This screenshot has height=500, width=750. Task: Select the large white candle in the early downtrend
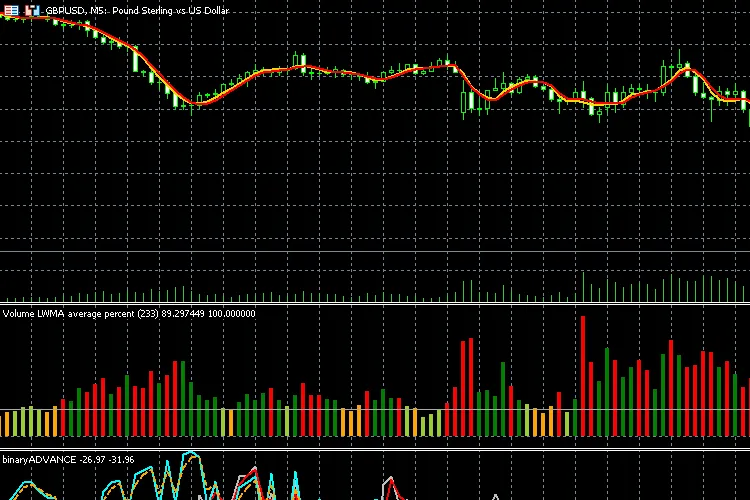pos(136,60)
